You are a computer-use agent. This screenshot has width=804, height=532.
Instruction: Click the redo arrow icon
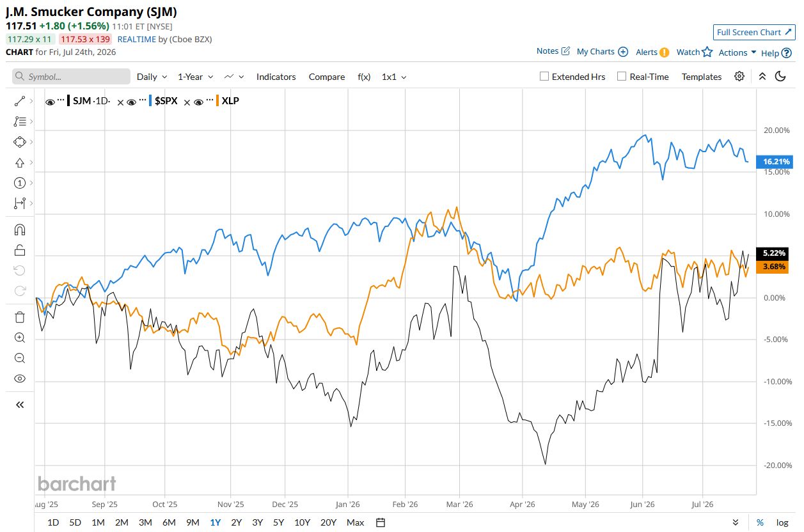(x=19, y=291)
